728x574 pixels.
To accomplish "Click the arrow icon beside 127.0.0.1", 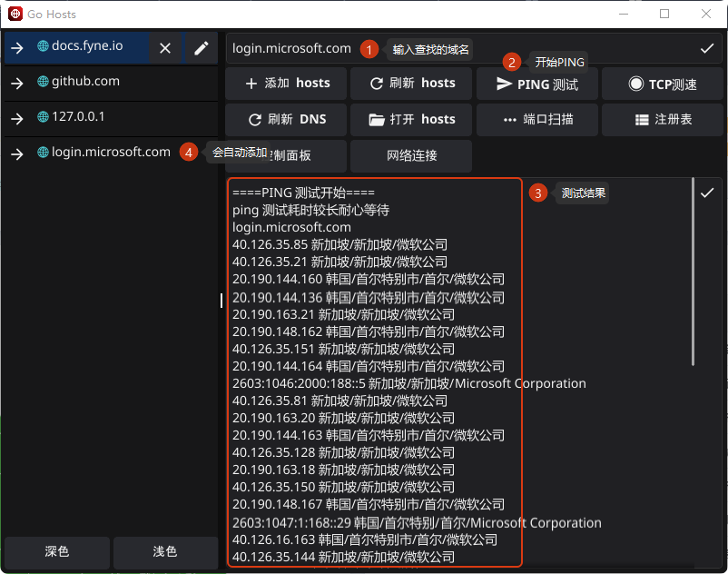I will tap(17, 118).
